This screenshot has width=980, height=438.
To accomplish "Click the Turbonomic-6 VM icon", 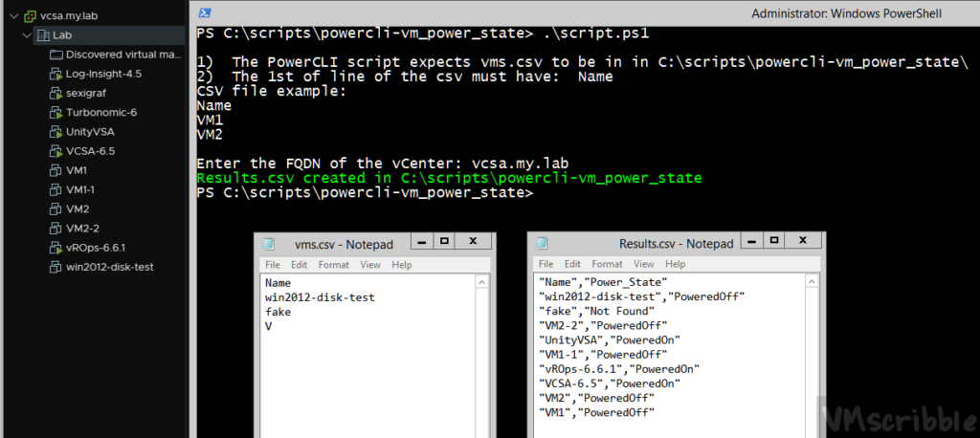I will coord(56,112).
